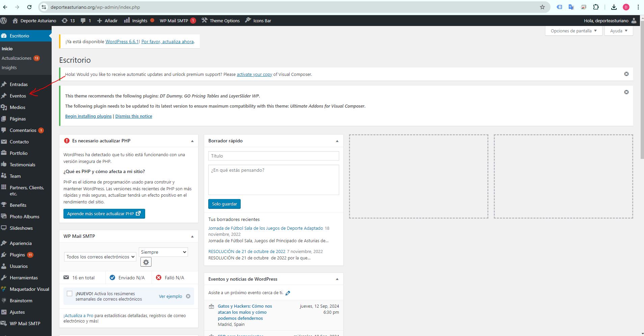Open the 'Todos los correos electrónicos' dropdown
The width and height of the screenshot is (644, 336).
pos(100,257)
